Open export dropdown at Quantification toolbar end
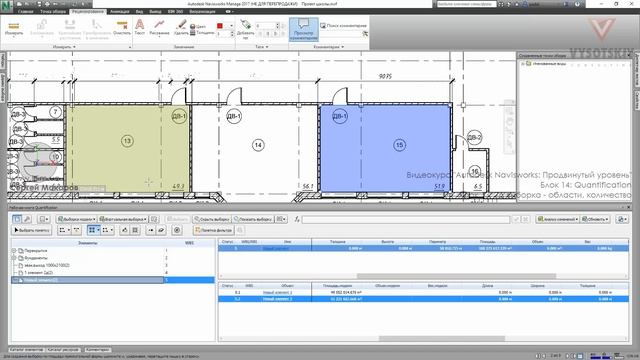Screen dimensions: 640x360 (x=622, y=219)
